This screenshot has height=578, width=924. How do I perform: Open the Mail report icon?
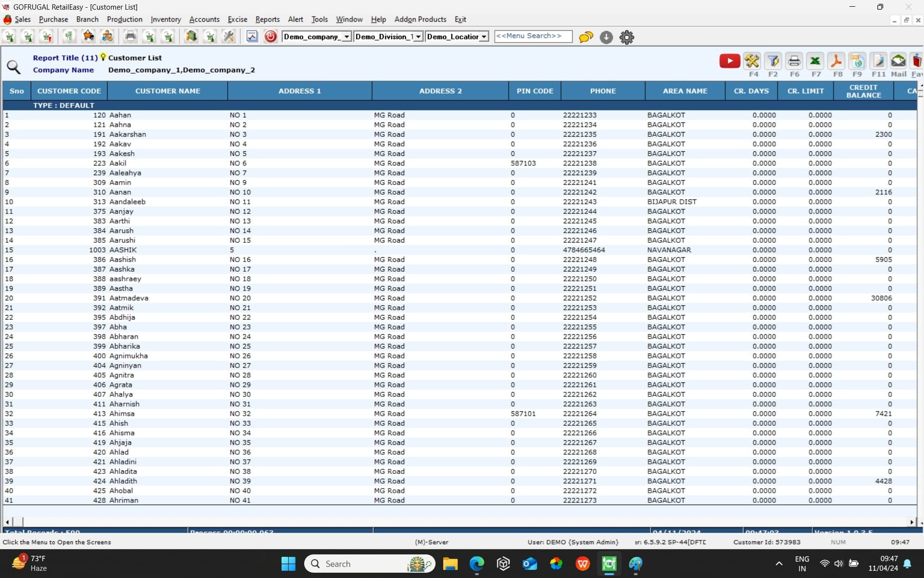(x=898, y=61)
